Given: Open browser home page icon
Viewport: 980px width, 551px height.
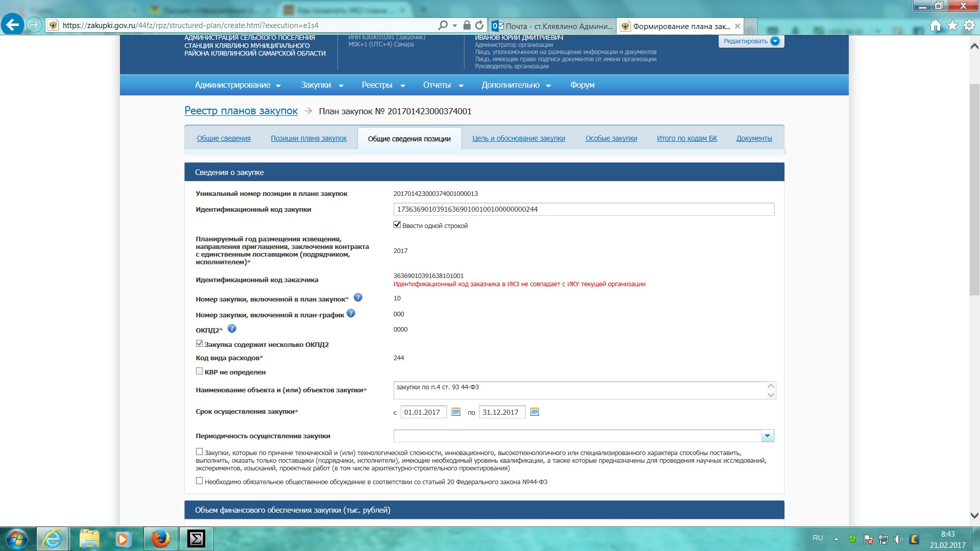Looking at the screenshot, I should pyautogui.click(x=935, y=26).
